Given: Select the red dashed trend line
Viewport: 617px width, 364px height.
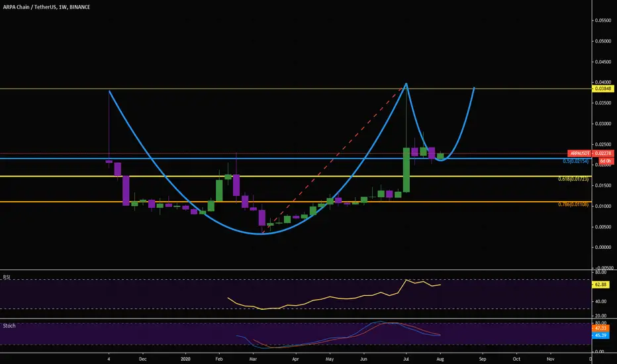Looking at the screenshot, I should coord(332,160).
